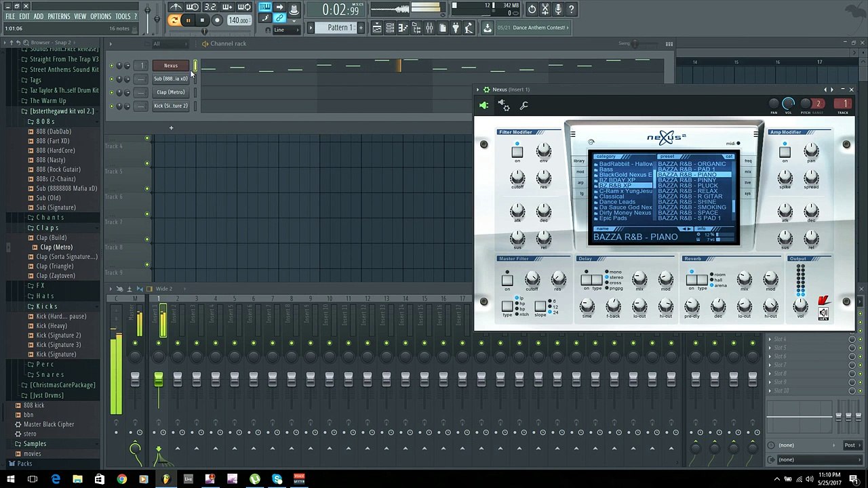Adjust the channel rack Swing slider
The width and height of the screenshot is (868, 488).
tap(635, 44)
